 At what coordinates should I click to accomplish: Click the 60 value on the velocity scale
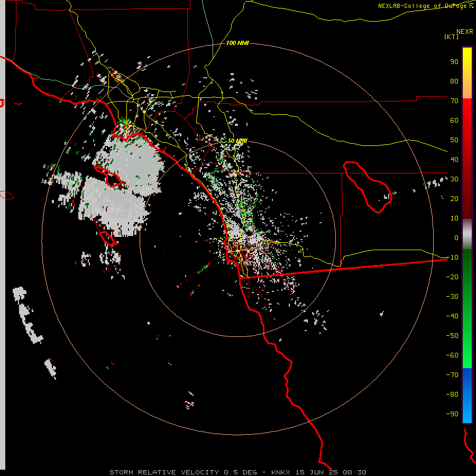tap(454, 121)
